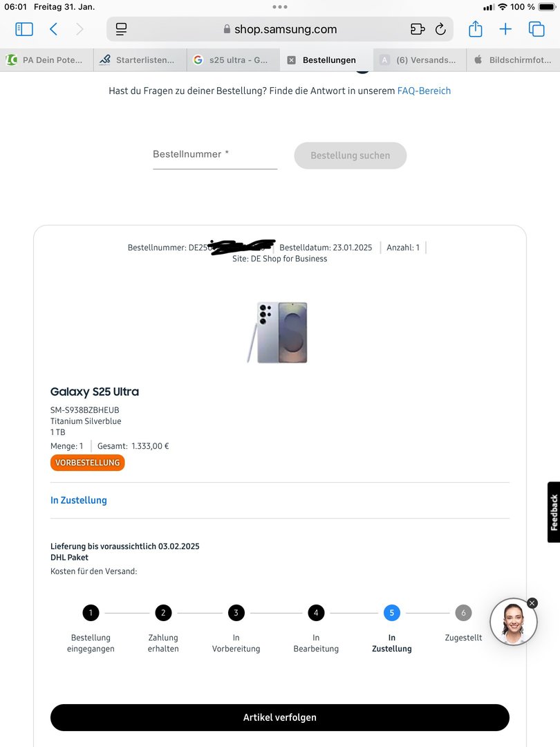Close the Bestellungen tab

coord(292,60)
